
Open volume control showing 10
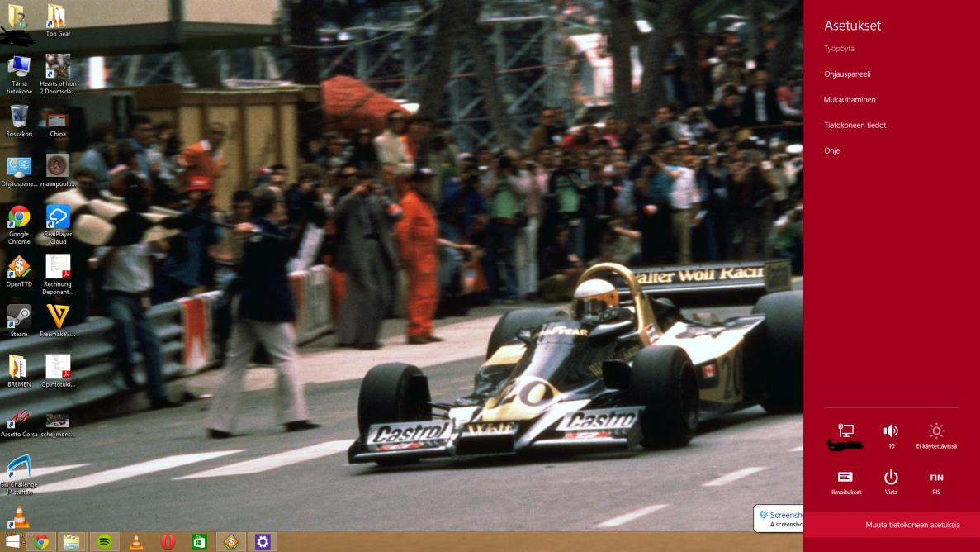[891, 436]
